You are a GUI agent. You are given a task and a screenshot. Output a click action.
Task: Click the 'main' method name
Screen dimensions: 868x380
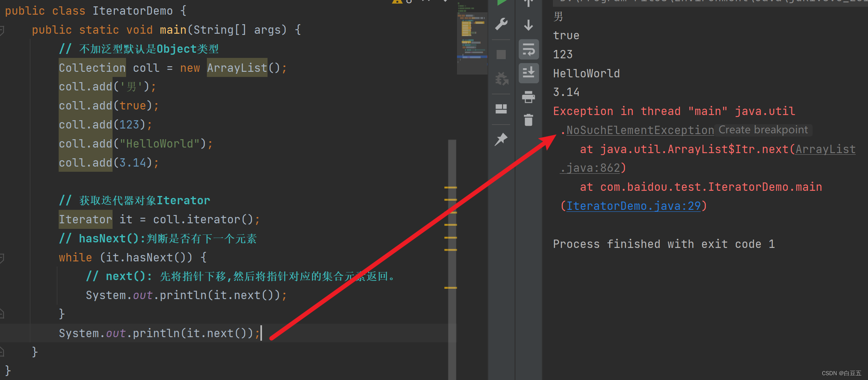pyautogui.click(x=173, y=30)
